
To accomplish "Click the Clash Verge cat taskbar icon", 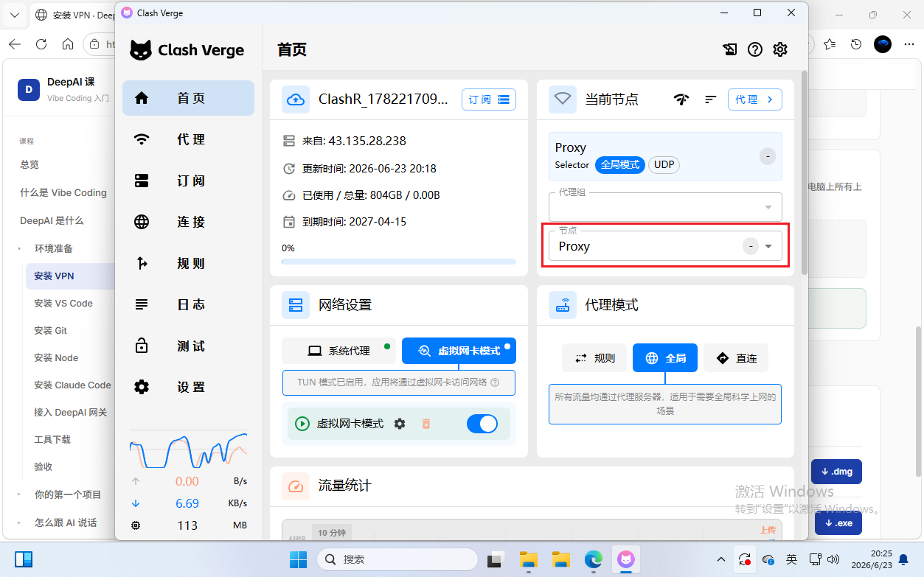I will [626, 559].
